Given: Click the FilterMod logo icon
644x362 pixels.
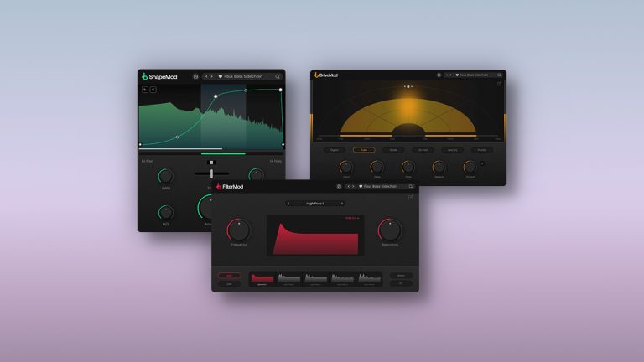Looking at the screenshot, I should (x=219, y=186).
